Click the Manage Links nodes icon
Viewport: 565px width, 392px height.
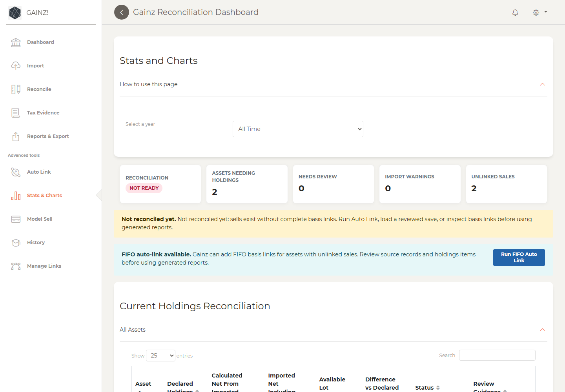(x=16, y=266)
